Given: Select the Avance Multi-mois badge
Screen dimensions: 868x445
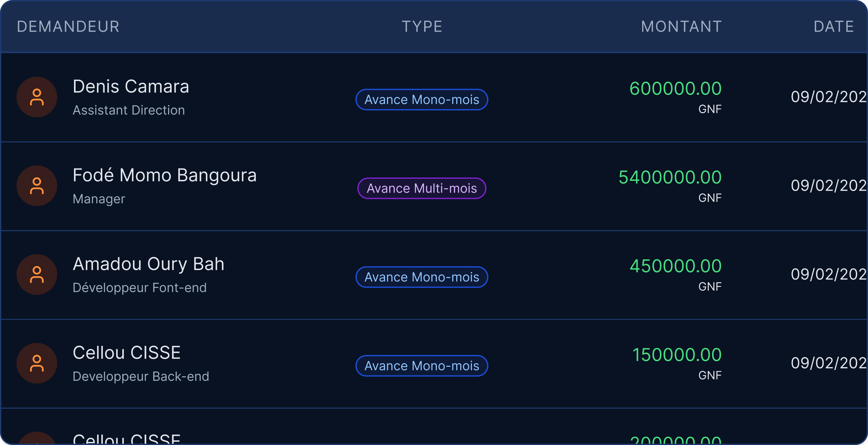Looking at the screenshot, I should point(422,188).
